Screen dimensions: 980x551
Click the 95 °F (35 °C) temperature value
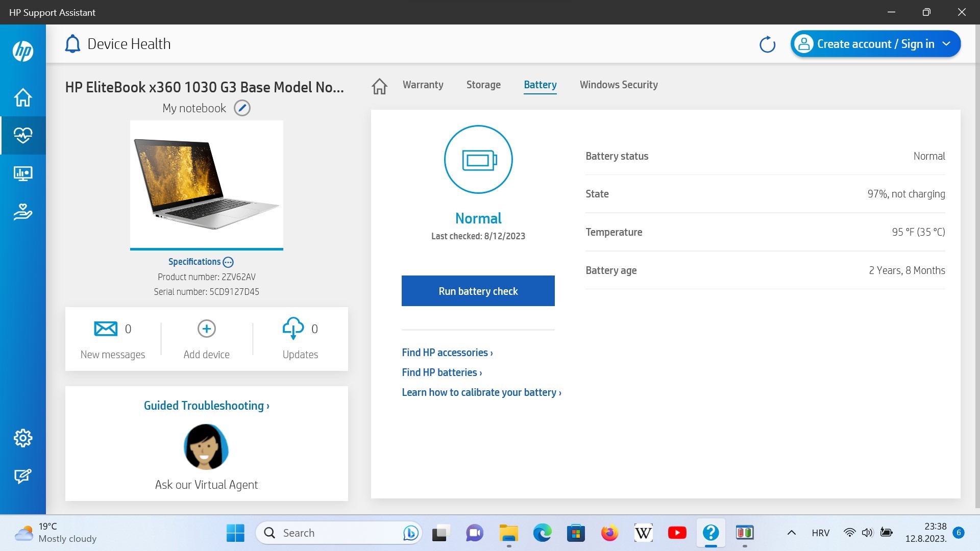coord(918,232)
